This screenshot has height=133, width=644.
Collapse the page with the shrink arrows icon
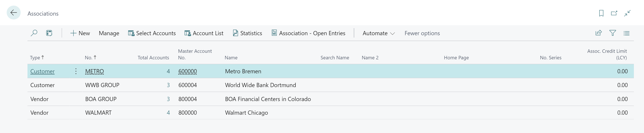pos(627,13)
